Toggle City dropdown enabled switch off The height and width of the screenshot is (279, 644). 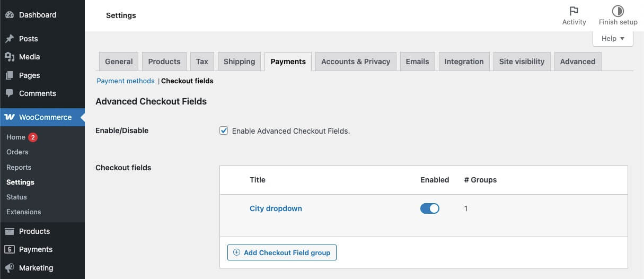click(x=430, y=208)
